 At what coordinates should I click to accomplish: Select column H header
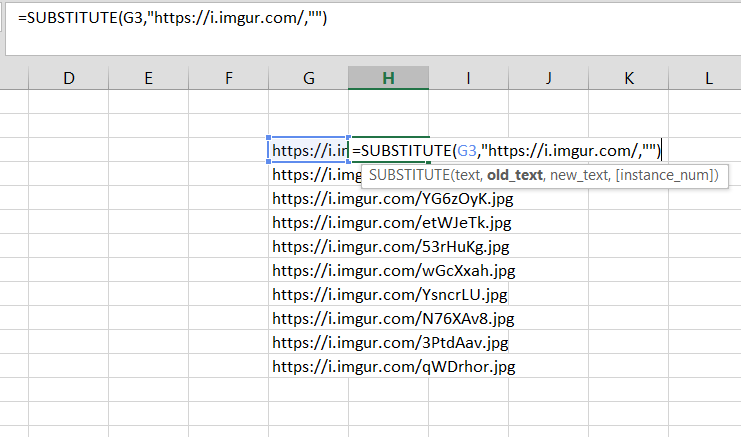(388, 77)
